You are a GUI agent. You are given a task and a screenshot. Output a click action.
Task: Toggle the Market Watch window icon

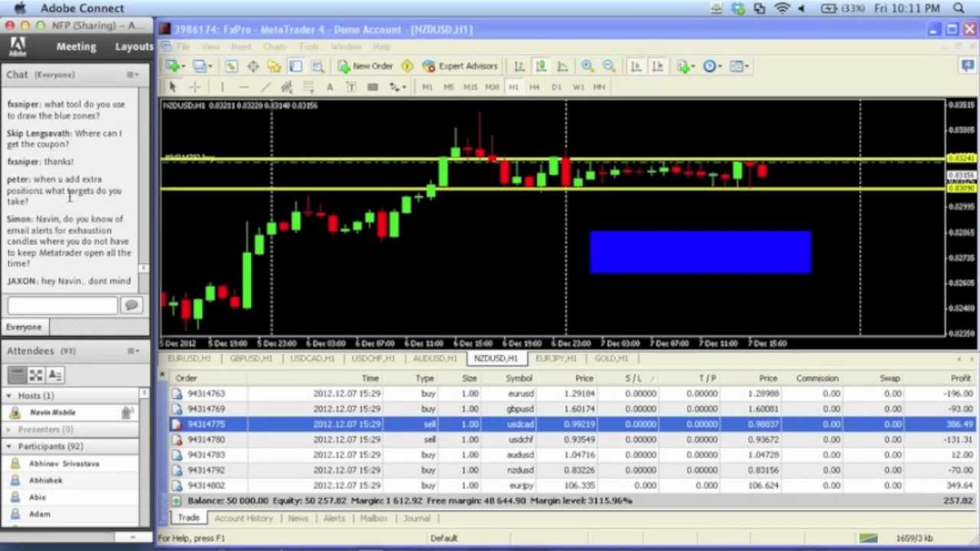231,66
